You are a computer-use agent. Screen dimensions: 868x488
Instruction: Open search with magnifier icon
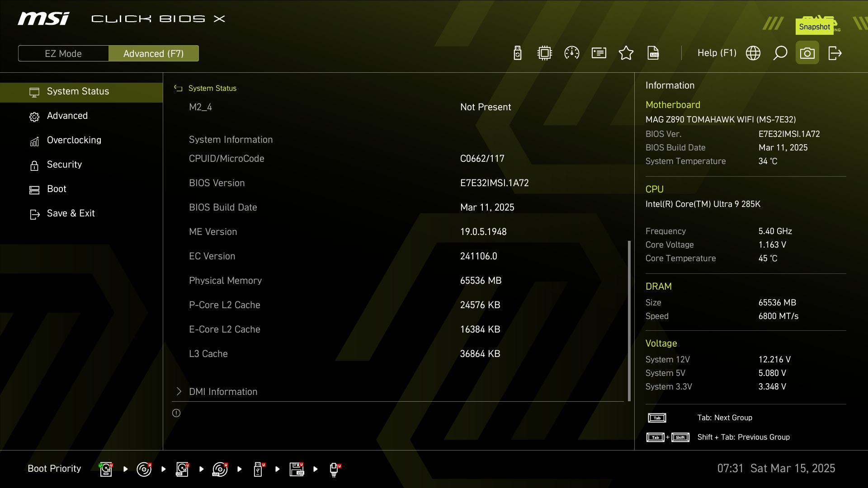(x=780, y=53)
